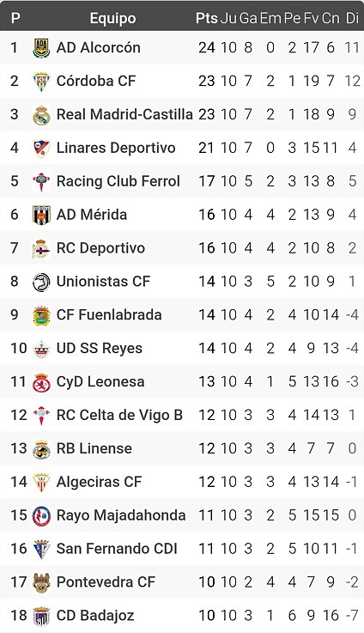The height and width of the screenshot is (633, 364).
Task: Open Algeciras CF team name link
Action: pyautogui.click(x=100, y=482)
